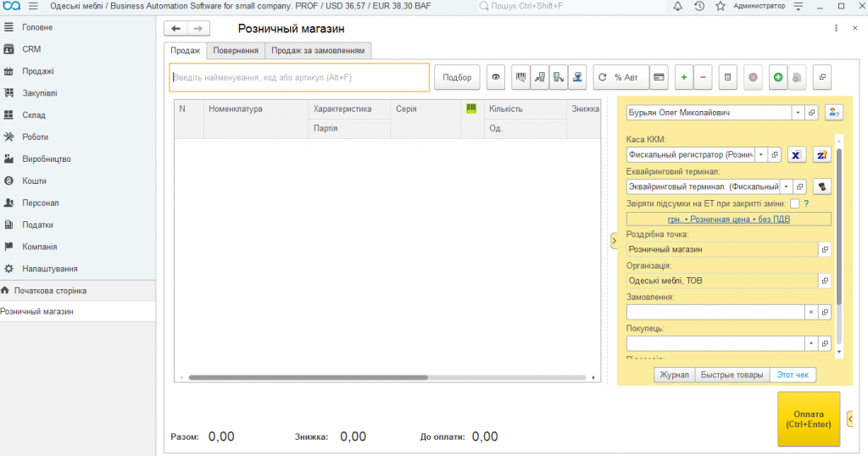The image size is (868, 456).
Task: Click the grey cancel circle icon
Action: point(753,77)
